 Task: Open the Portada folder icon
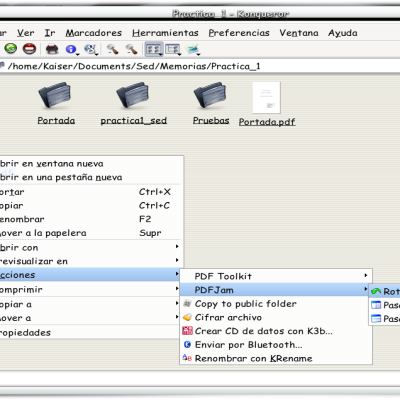coord(55,96)
